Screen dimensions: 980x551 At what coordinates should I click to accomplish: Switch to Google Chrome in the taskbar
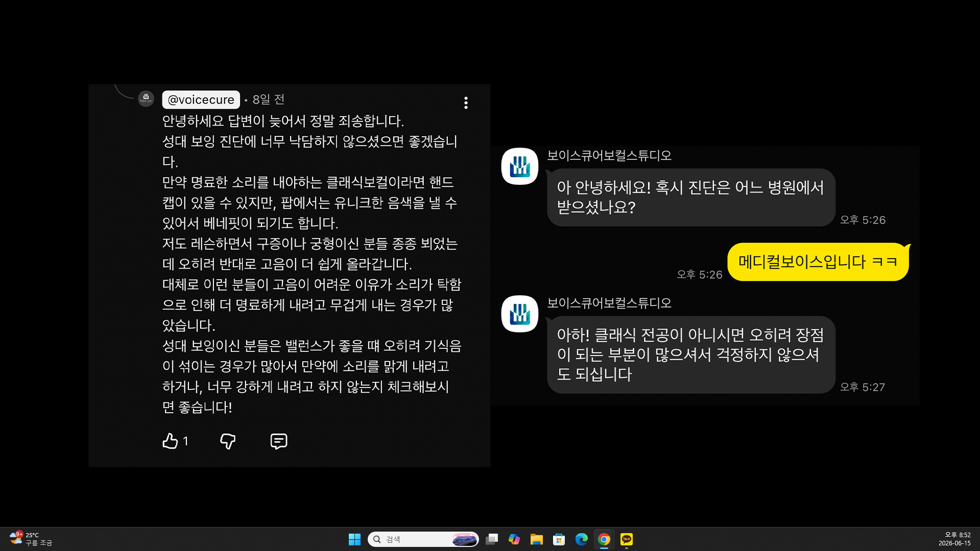click(604, 539)
